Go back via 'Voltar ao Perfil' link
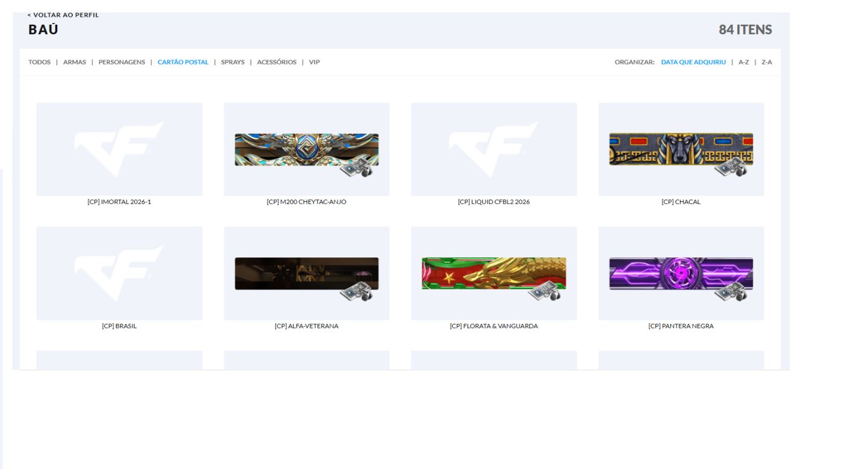The height and width of the screenshot is (469, 868). pyautogui.click(x=63, y=15)
